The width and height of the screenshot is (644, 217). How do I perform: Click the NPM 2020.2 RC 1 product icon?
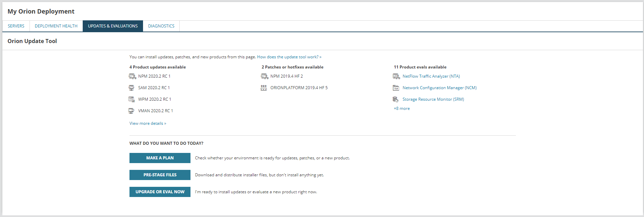pos(132,76)
